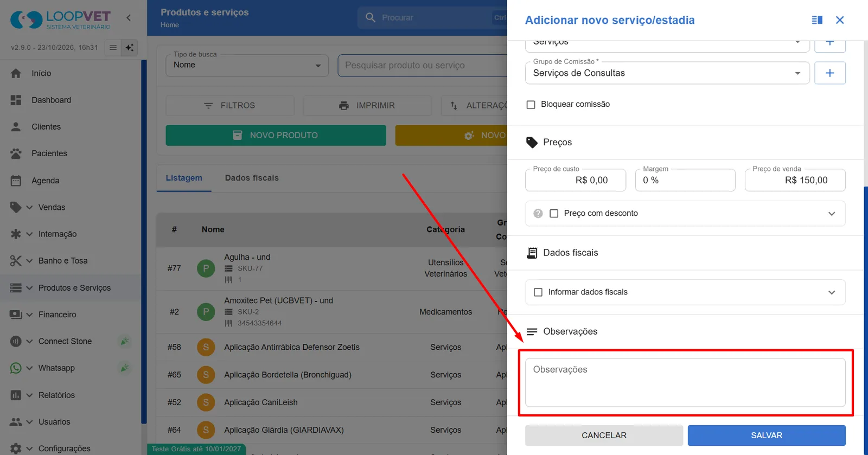Click the help icon beside Preço com desconto

[538, 214]
